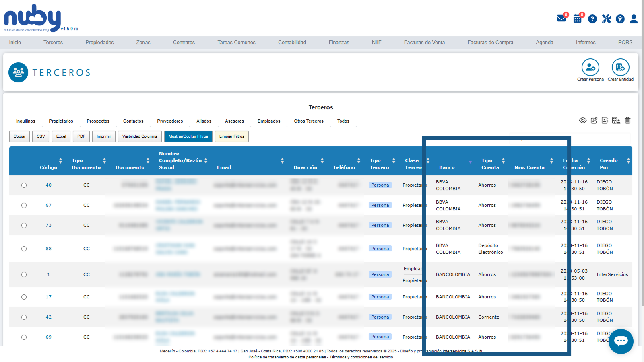This screenshot has width=644, height=362.
Task: Open the user profile icon
Action: point(634,19)
